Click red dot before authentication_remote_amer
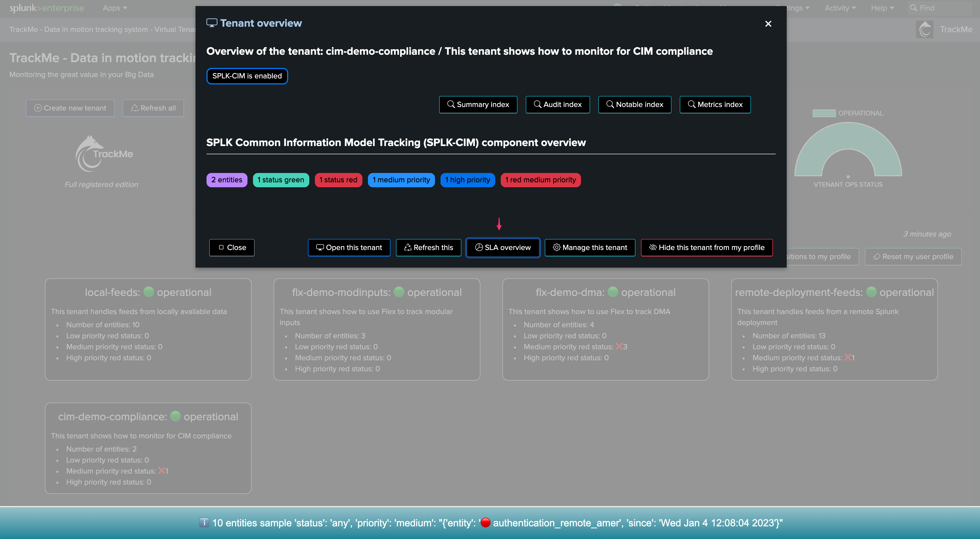This screenshot has height=539, width=980. 485,523
